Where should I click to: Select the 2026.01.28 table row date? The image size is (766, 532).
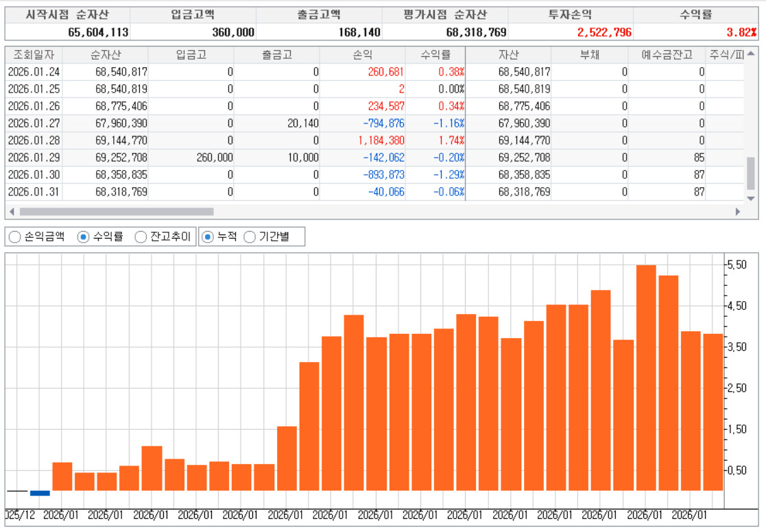pos(33,141)
